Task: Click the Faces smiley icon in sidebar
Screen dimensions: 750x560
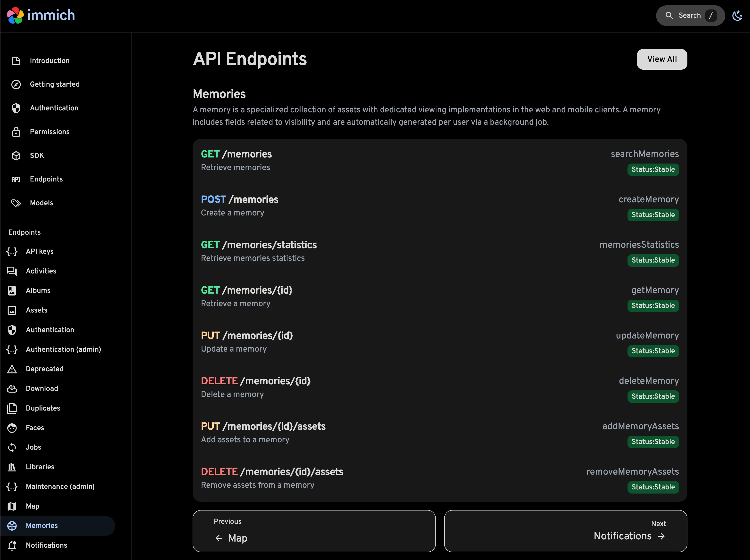Action: click(12, 428)
